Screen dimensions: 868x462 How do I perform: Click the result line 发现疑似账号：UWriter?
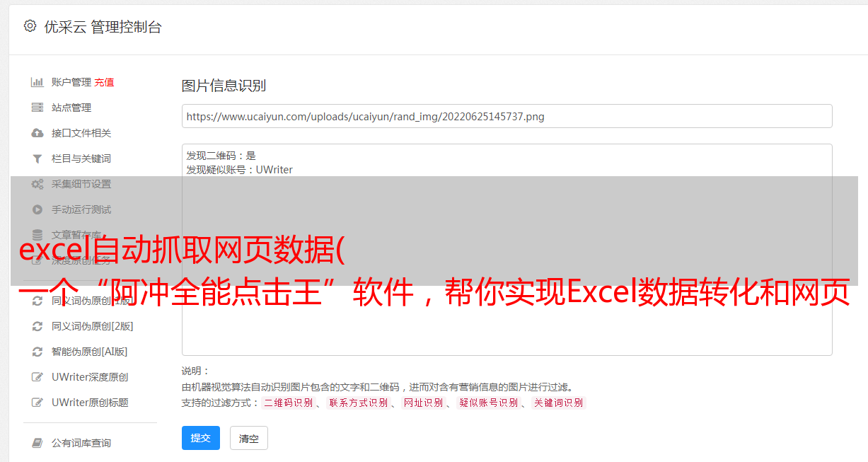coord(240,170)
